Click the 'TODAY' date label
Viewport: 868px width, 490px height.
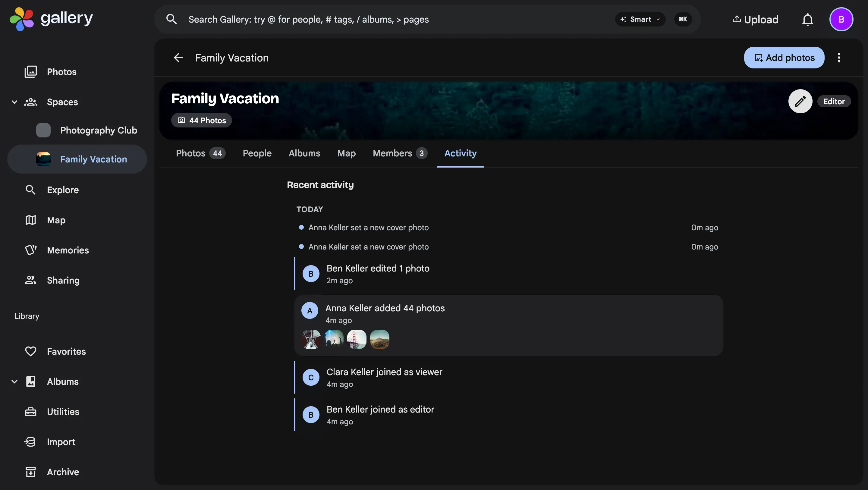pyautogui.click(x=310, y=209)
